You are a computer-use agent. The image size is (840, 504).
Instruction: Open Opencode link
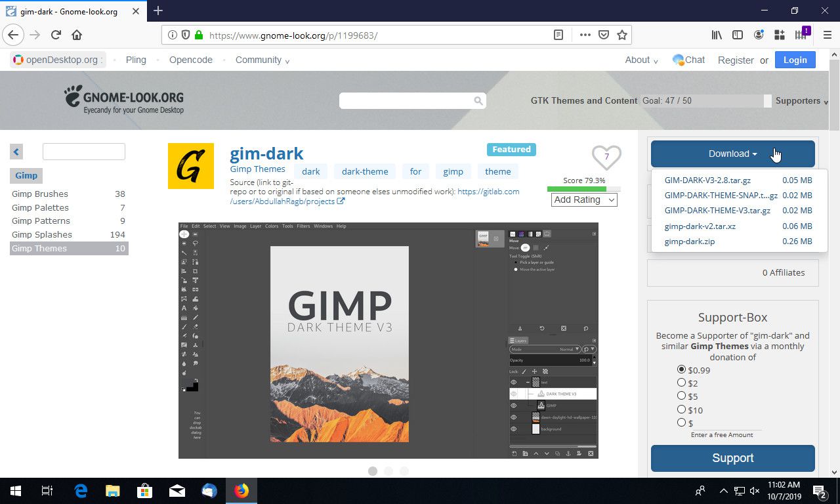pyautogui.click(x=191, y=60)
